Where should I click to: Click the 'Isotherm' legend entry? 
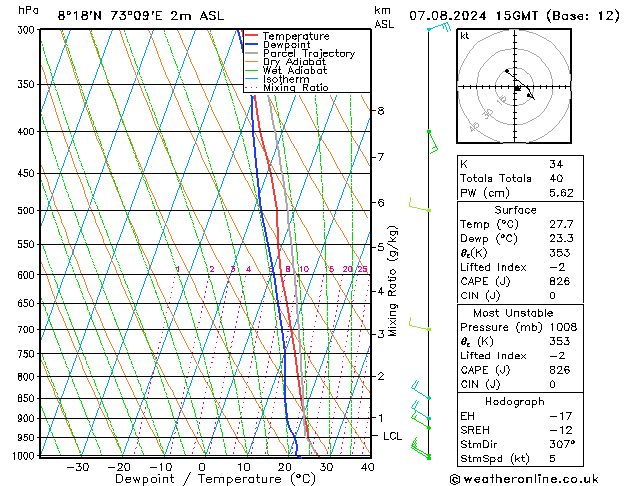[x=286, y=79]
